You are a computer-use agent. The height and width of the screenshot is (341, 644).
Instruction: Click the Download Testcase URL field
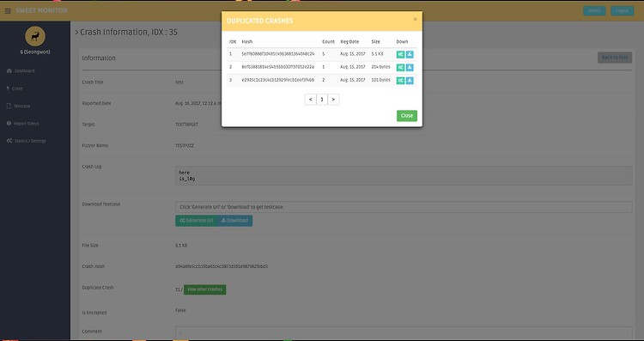coord(404,207)
